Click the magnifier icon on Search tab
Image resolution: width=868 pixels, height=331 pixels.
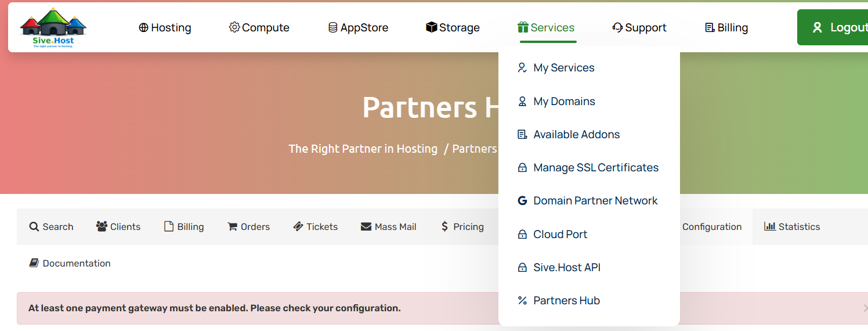34,226
